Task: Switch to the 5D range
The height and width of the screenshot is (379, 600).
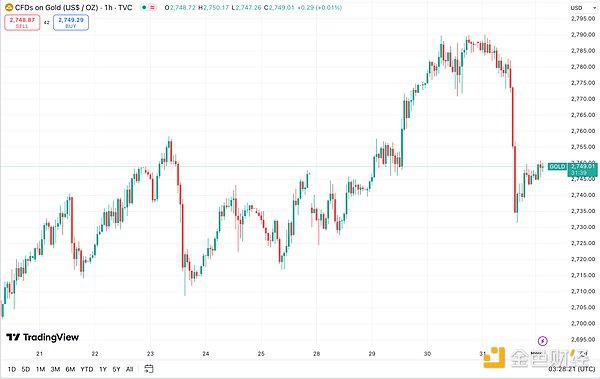Action: click(26, 369)
